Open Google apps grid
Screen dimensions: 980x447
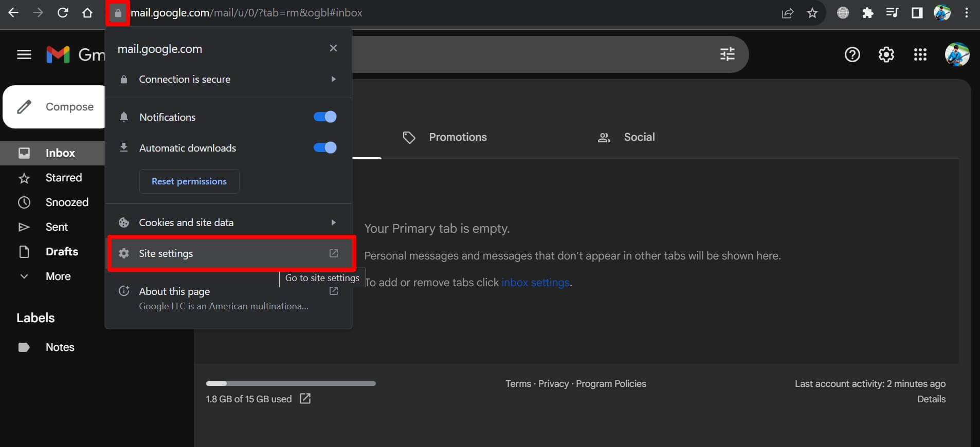click(x=920, y=54)
